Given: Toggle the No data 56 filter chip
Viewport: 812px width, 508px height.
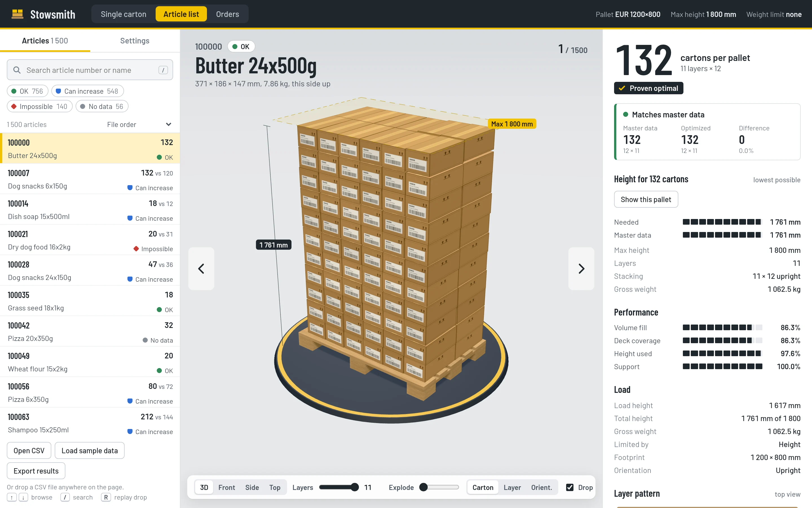Looking at the screenshot, I should [102, 106].
